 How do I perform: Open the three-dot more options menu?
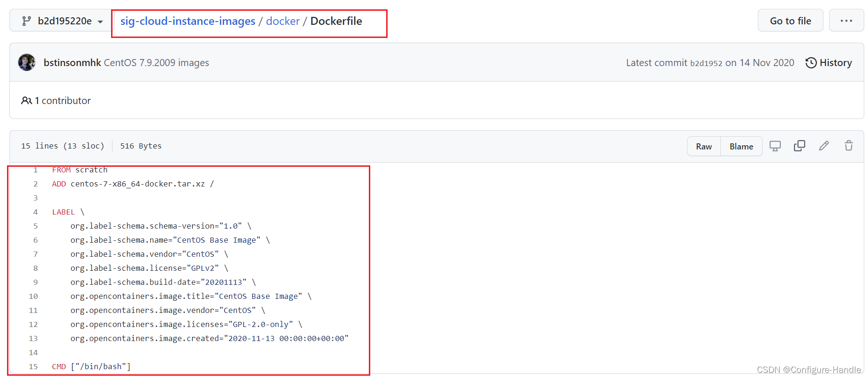pyautogui.click(x=846, y=21)
